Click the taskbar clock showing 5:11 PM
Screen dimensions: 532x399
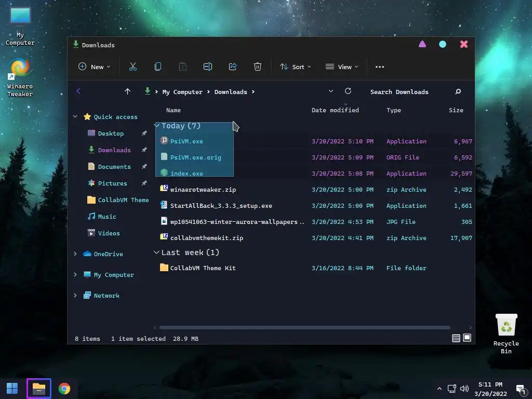(490, 389)
